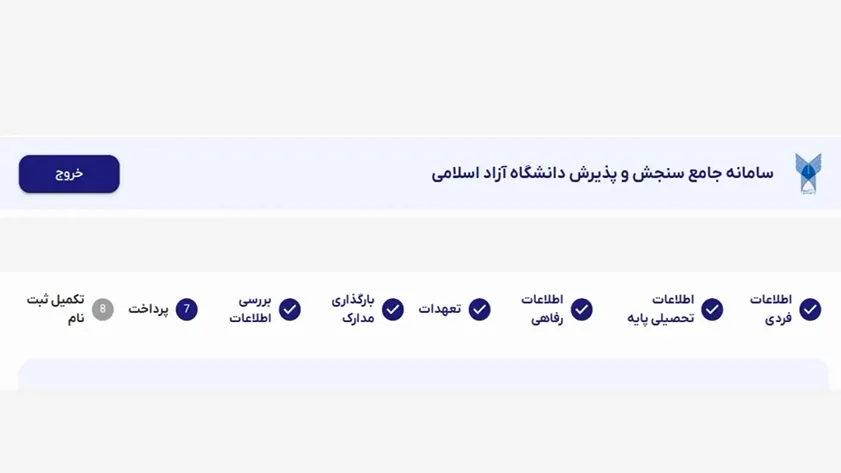
Task: Click the gray step 8 circle
Action: pos(103,310)
